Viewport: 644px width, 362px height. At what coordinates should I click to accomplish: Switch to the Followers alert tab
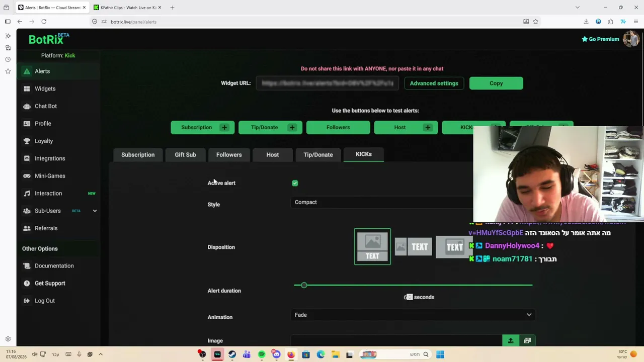[x=229, y=155]
